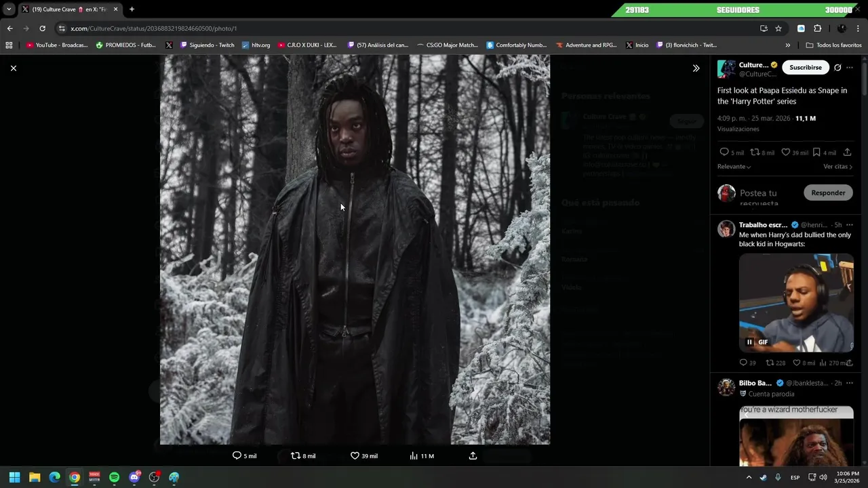Viewport: 868px width, 488px height.
Task: Open view stats icon showing 11 M below photo
Action: (414, 455)
